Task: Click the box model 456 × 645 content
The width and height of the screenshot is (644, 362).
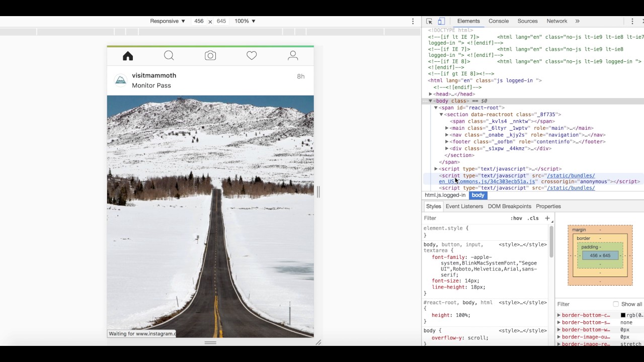Action: pos(600,255)
